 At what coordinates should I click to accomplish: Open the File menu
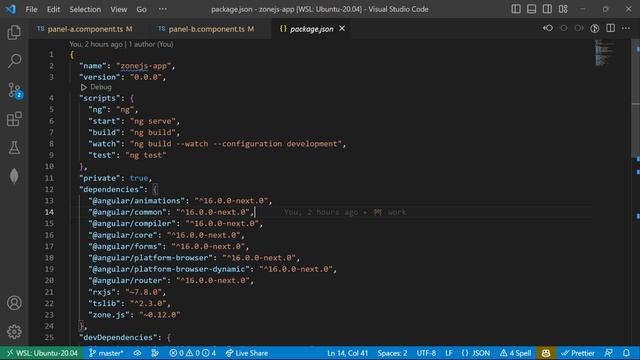(31, 9)
